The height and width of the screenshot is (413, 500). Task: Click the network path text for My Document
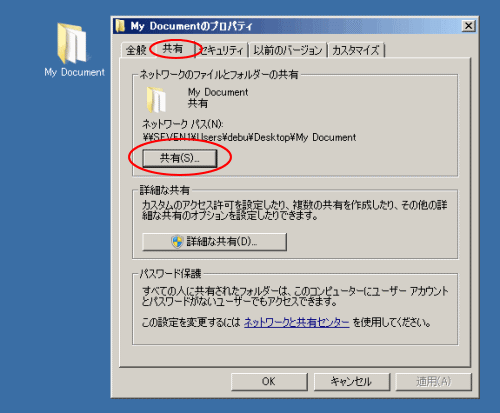[249, 137]
